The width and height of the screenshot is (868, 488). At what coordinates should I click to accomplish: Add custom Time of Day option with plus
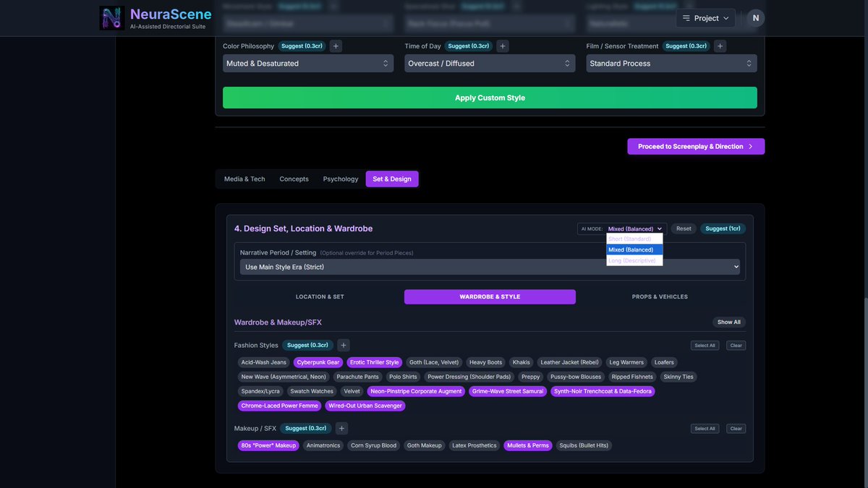coord(503,46)
